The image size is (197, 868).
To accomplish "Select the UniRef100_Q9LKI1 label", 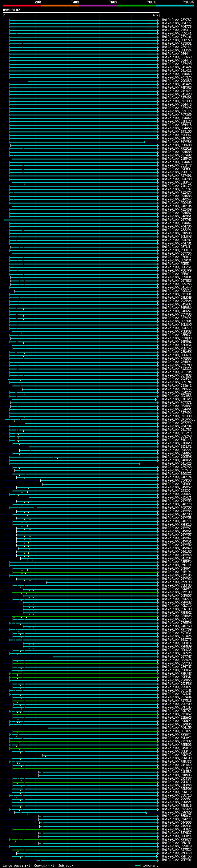I will [176, 782].
